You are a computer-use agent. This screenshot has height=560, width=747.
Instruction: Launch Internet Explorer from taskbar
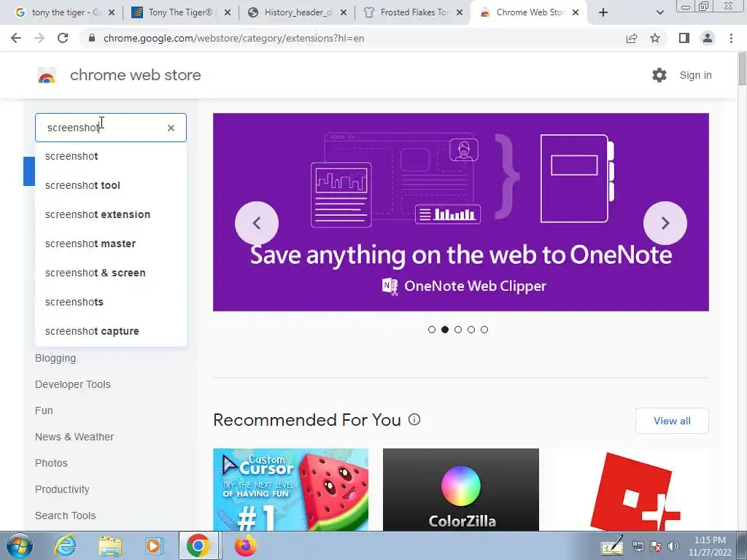[65, 545]
